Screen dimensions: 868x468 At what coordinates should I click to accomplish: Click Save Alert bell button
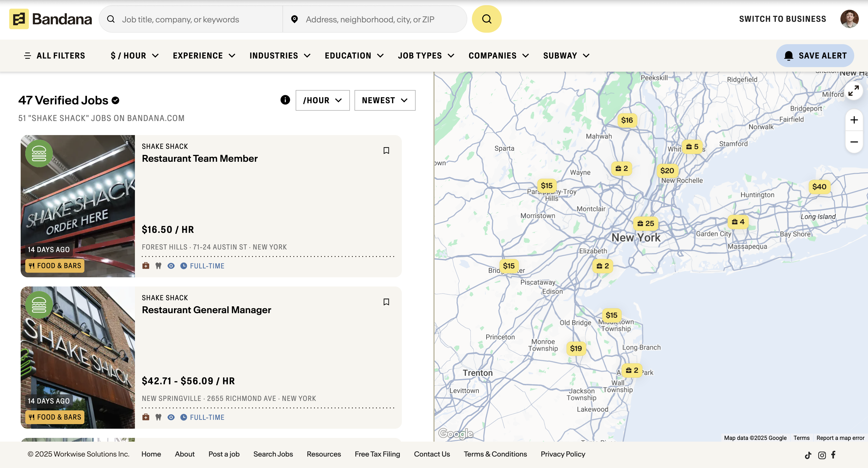[x=815, y=56]
